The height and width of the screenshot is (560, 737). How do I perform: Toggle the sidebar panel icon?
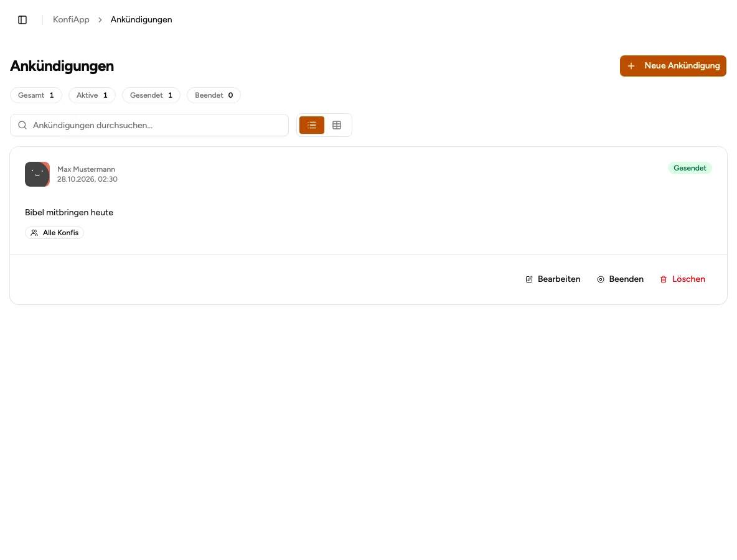pyautogui.click(x=22, y=20)
